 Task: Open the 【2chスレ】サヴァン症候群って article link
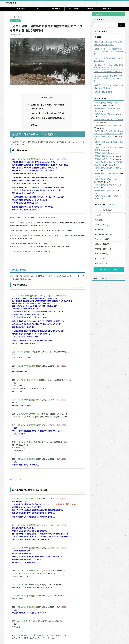click(x=108, y=59)
